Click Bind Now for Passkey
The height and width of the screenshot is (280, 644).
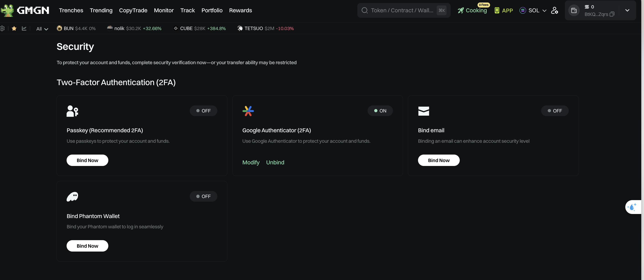[x=87, y=160]
